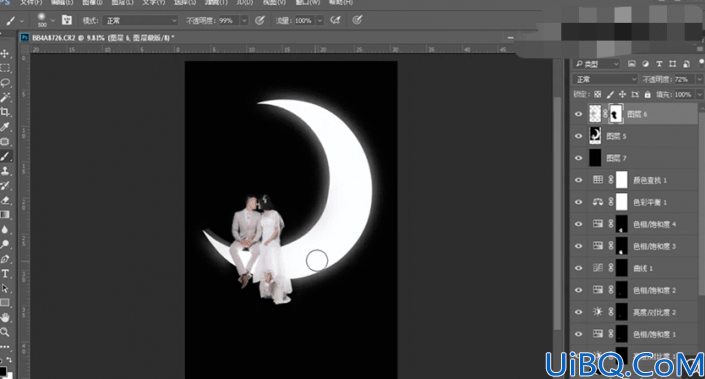Filter layers by shape layers
The width and height of the screenshot is (705, 379).
pos(672,64)
